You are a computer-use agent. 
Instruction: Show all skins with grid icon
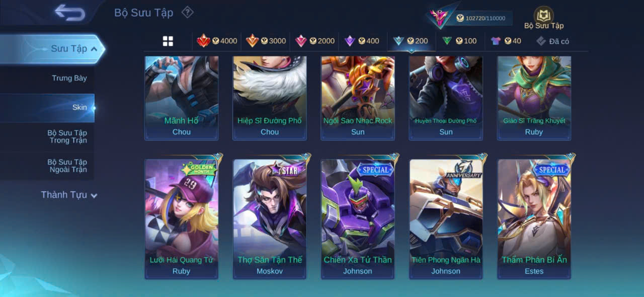tap(168, 41)
